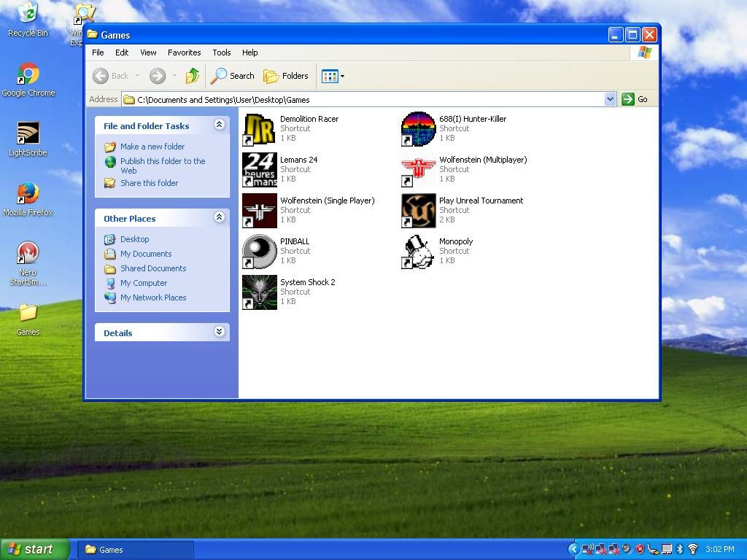Open the Back history dropdown arrow
747x560 pixels.
click(138, 76)
